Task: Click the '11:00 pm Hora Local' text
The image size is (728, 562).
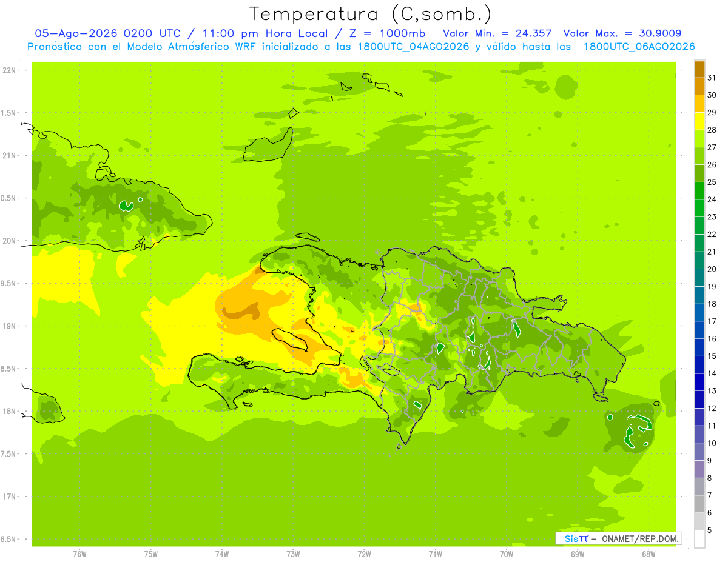Action: [267, 33]
